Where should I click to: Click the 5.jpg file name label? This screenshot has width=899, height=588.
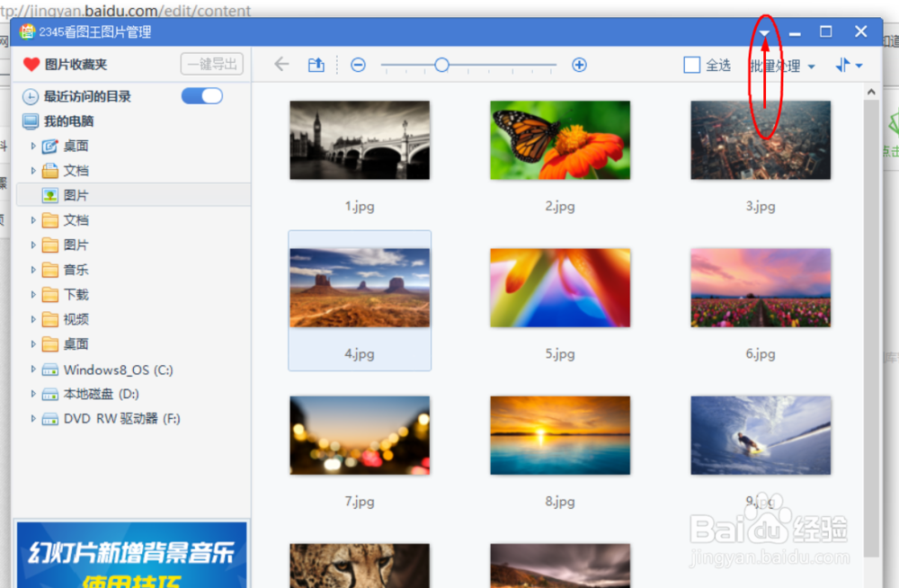560,353
